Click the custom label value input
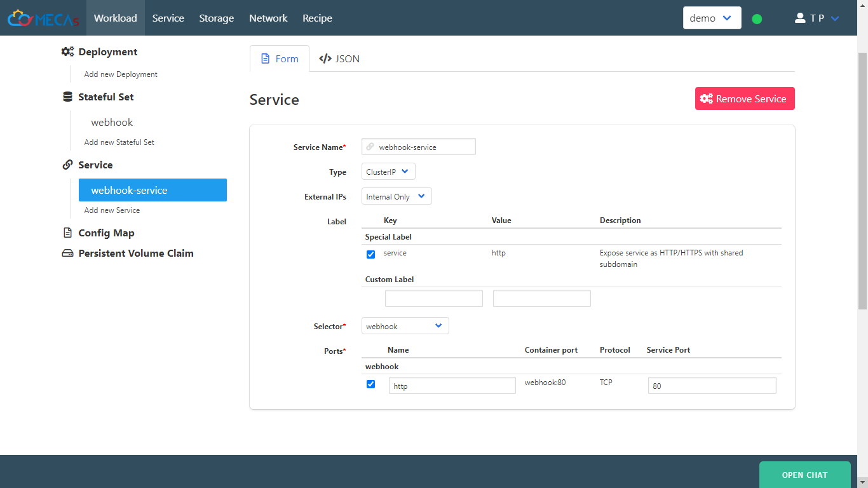The height and width of the screenshot is (488, 868). point(542,299)
